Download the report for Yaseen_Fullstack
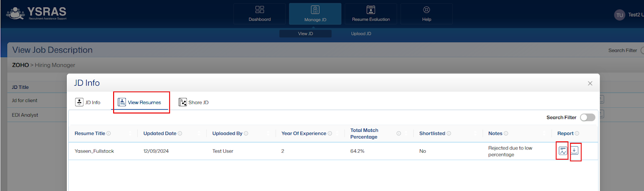Viewport: 644px width, 191px height. pos(574,150)
